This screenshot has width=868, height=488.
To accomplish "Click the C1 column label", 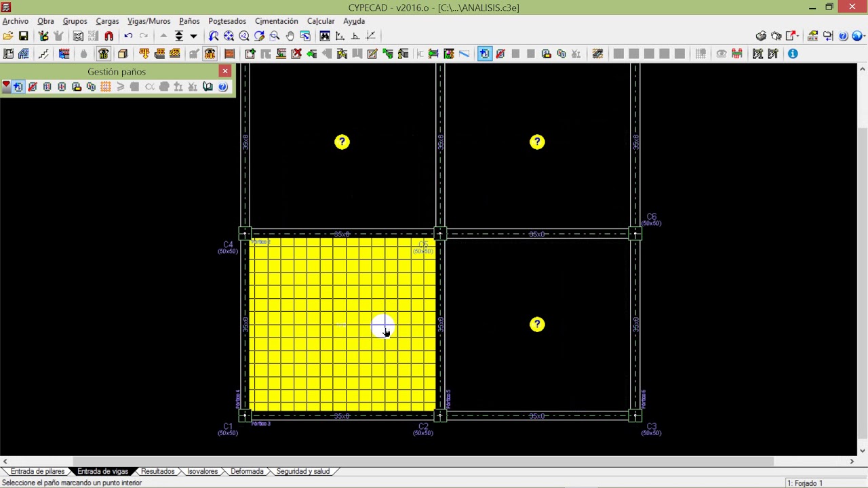I will click(228, 429).
